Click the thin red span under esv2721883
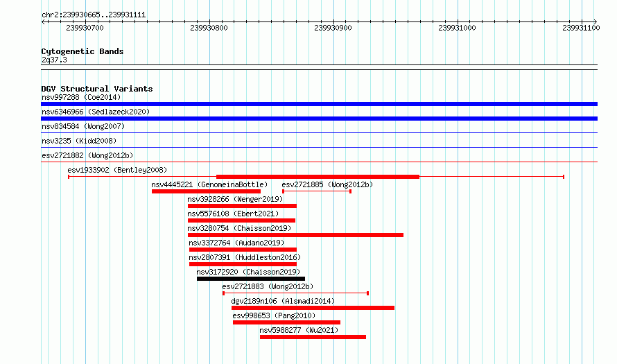This screenshot has height=364, width=617. (x=295, y=293)
